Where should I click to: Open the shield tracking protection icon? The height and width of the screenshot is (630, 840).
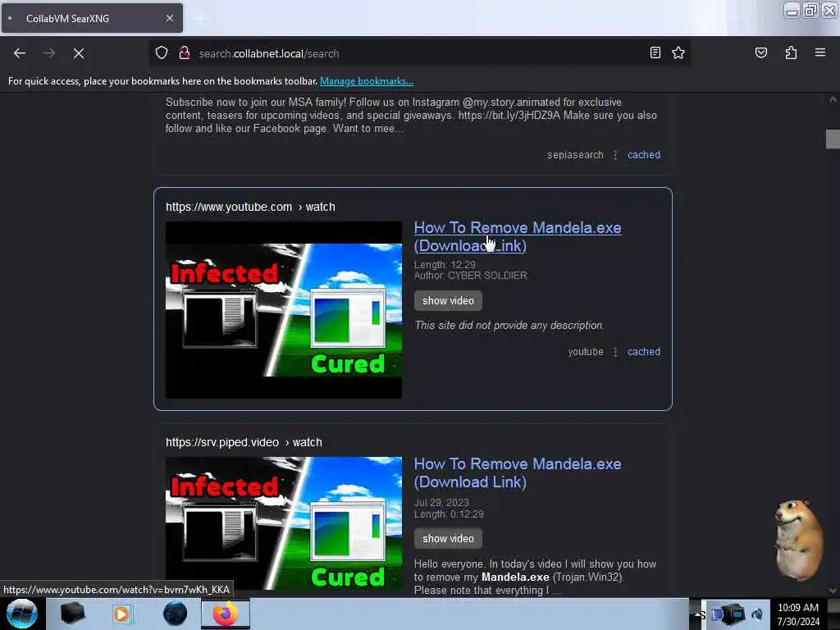click(162, 53)
